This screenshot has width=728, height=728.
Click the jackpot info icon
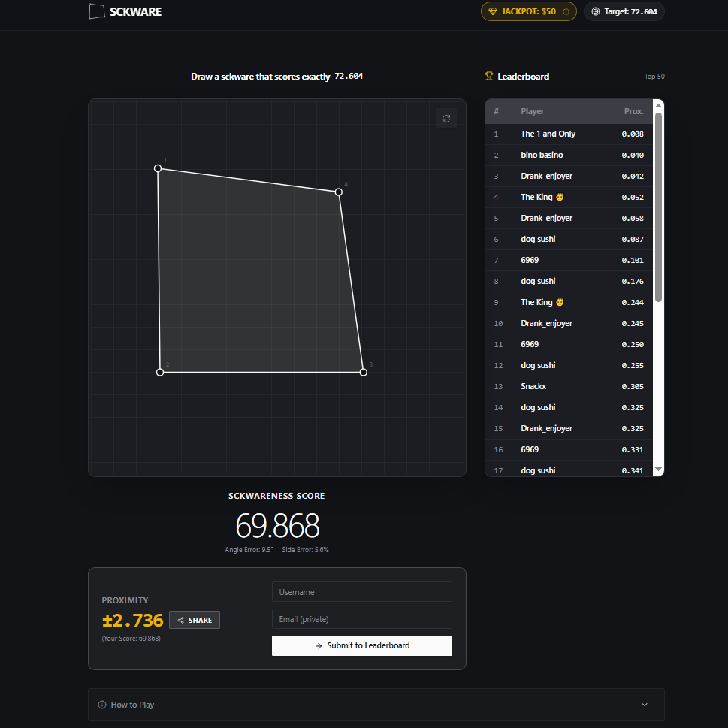pos(566,11)
